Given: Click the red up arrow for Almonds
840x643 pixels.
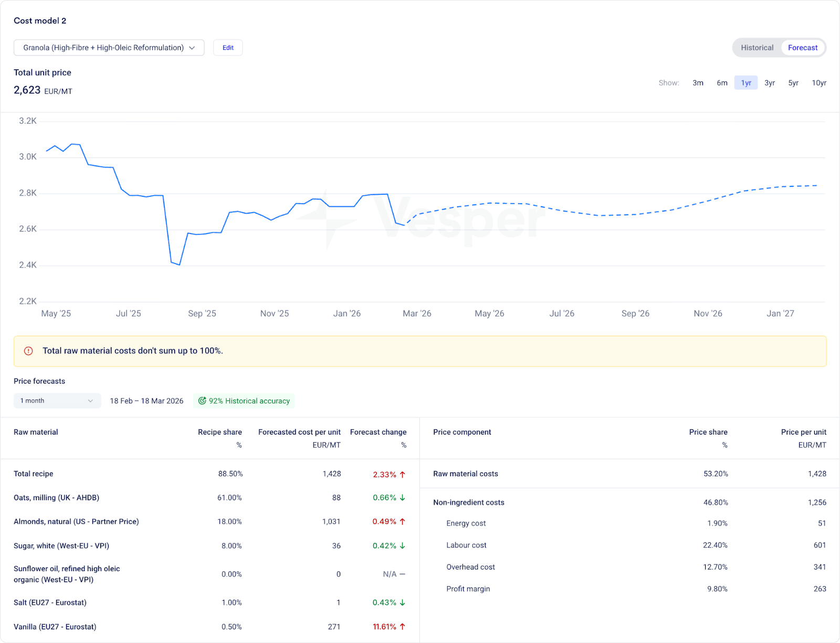Looking at the screenshot, I should [x=403, y=522].
